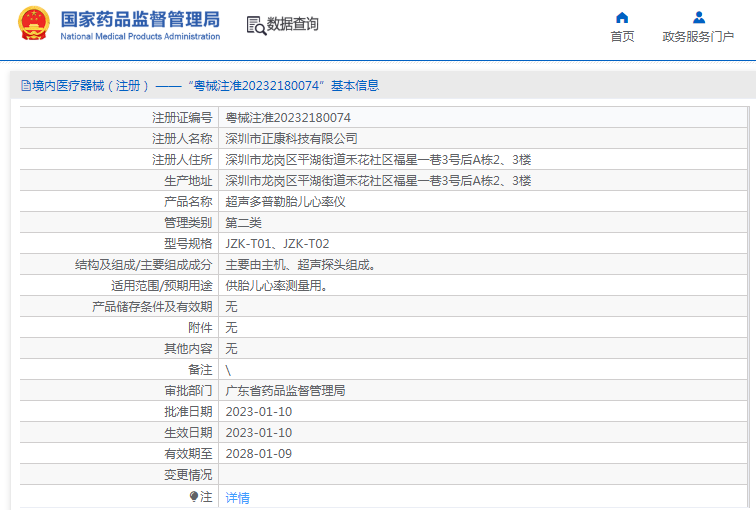Click the empty 变更情况 value cell
756x510 pixels.
point(483,475)
